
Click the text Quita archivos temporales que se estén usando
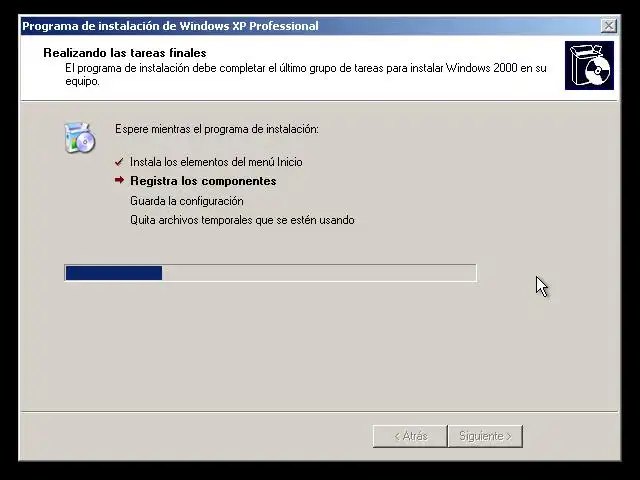point(242,220)
